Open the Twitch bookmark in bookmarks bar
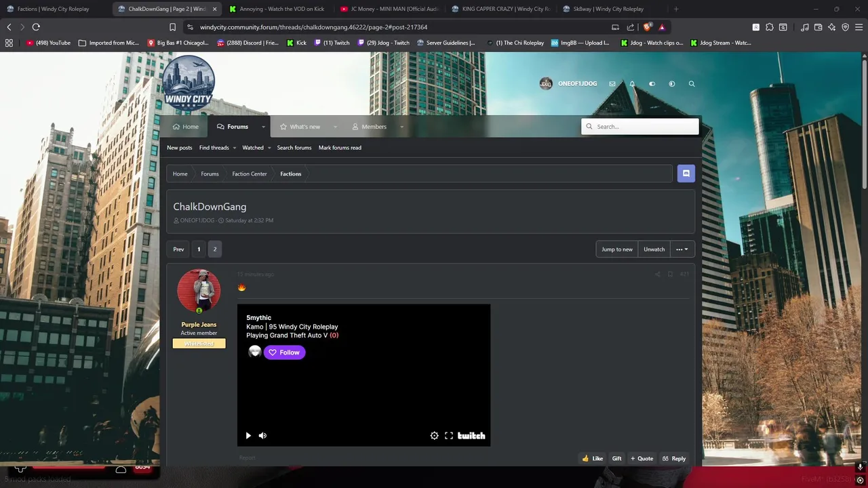This screenshot has width=868, height=488. click(332, 43)
